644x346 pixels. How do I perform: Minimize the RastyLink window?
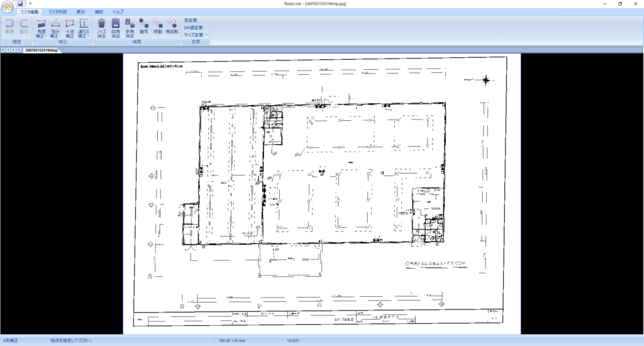coord(605,4)
